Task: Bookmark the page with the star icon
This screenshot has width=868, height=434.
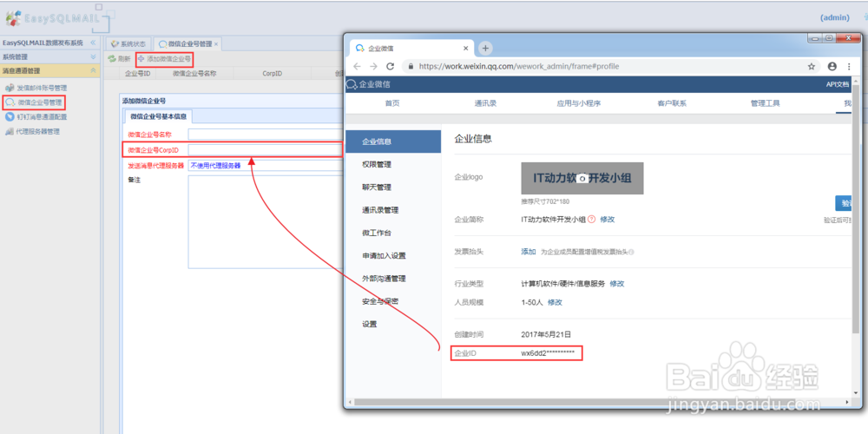Action: coord(812,67)
